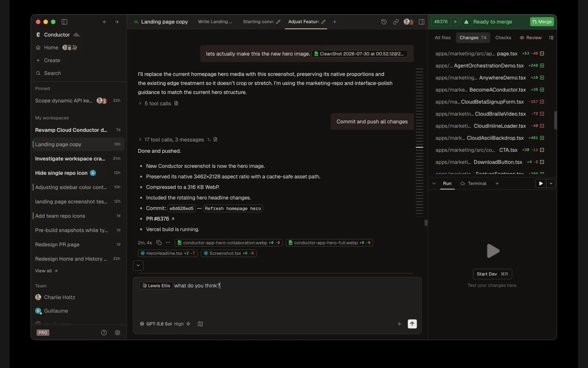Click the tree view icon beside Review
The width and height of the screenshot is (588, 368).
click(x=551, y=38)
